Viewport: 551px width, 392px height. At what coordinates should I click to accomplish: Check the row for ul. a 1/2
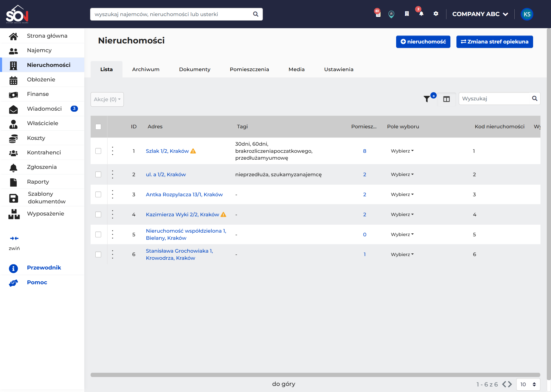coord(98,174)
